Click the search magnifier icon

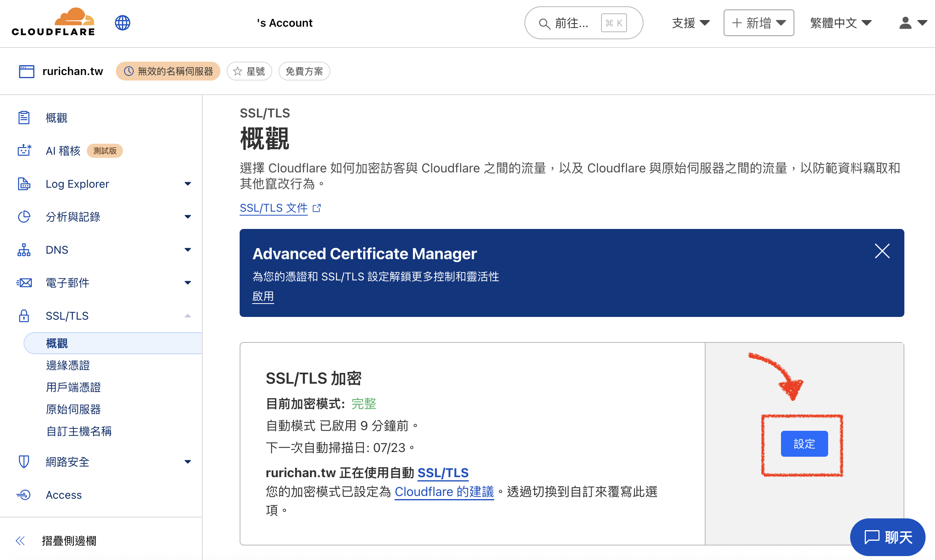[544, 24]
